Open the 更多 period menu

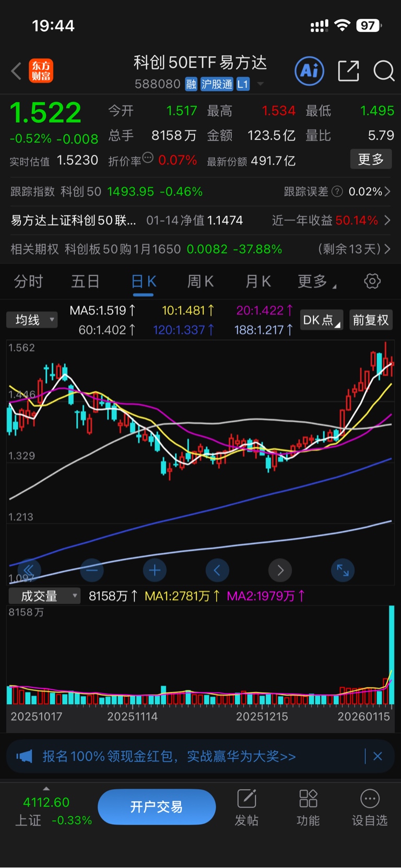[317, 282]
